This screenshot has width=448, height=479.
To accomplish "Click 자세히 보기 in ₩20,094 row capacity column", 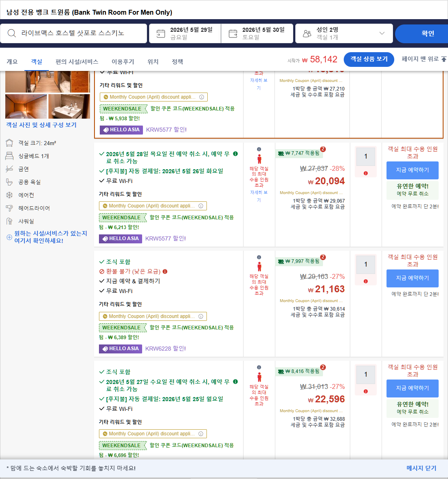I will tap(259, 196).
